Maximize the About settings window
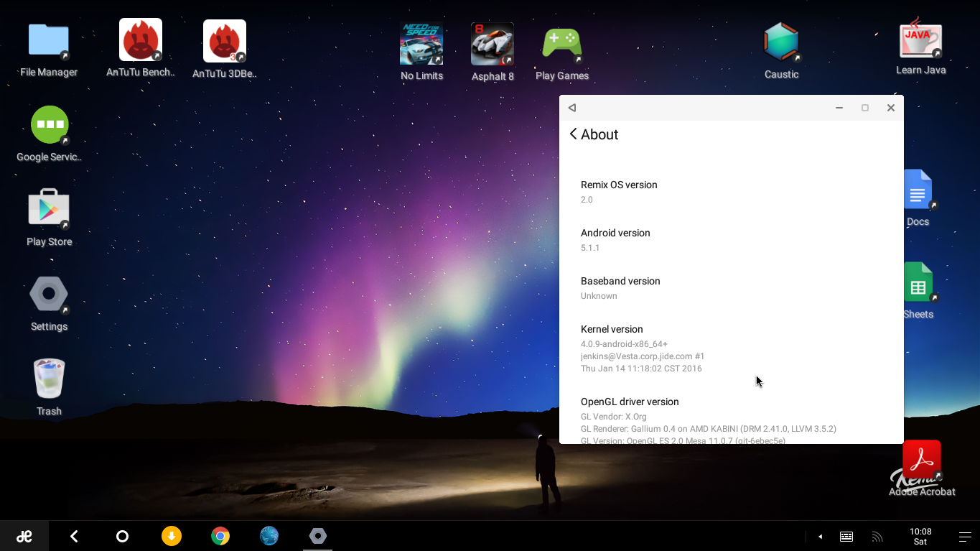 [865, 108]
